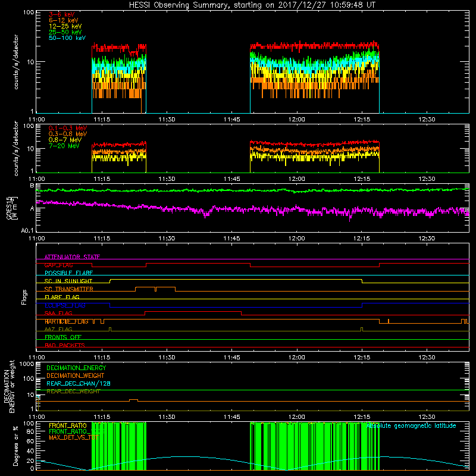
Task: Select the FRONTS_OFF flag label
Action: (x=63, y=337)
